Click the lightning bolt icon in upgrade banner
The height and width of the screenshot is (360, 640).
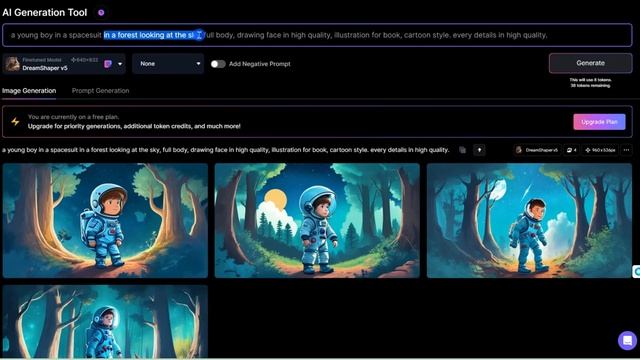click(x=15, y=122)
